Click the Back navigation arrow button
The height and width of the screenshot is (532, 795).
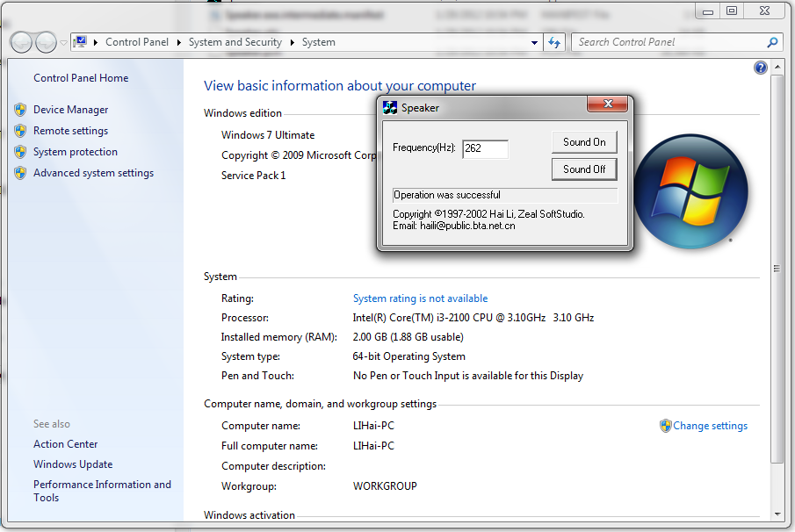coord(21,42)
